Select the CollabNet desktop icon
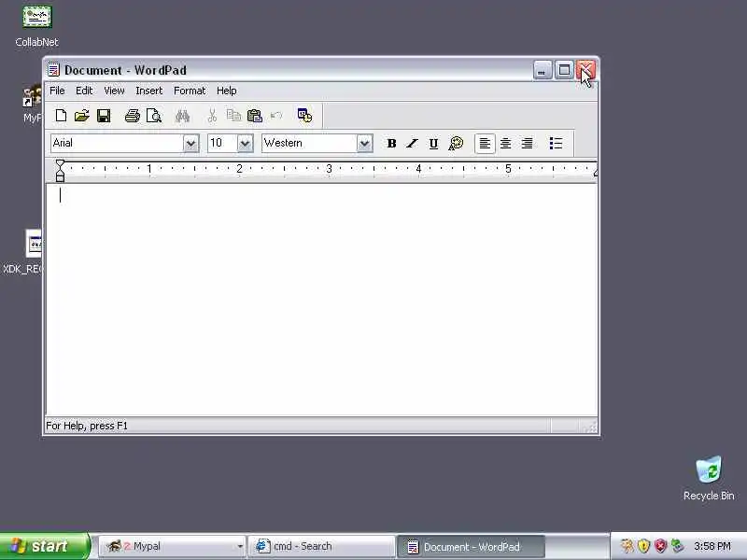Screen dimensions: 747x560 pyautogui.click(x=36, y=25)
